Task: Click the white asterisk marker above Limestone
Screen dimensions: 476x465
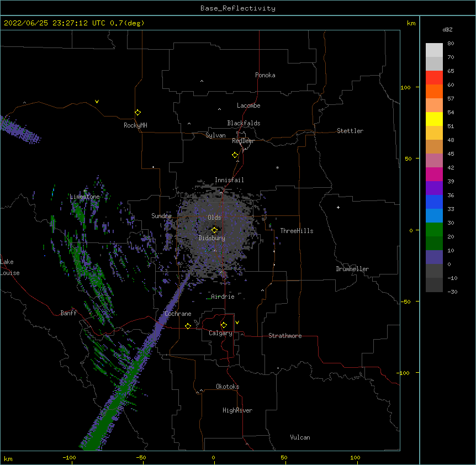Action: [85, 191]
